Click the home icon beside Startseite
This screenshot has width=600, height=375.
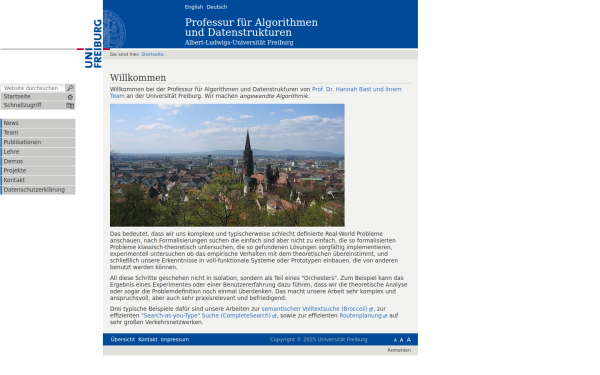(70, 97)
